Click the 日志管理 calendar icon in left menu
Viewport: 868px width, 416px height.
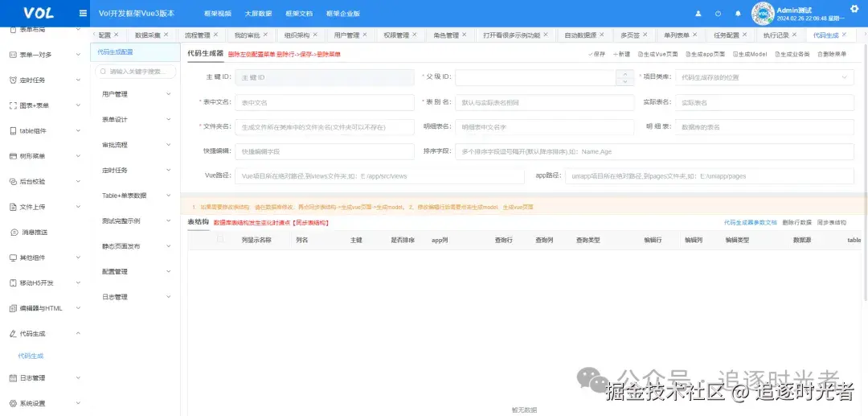[14, 378]
